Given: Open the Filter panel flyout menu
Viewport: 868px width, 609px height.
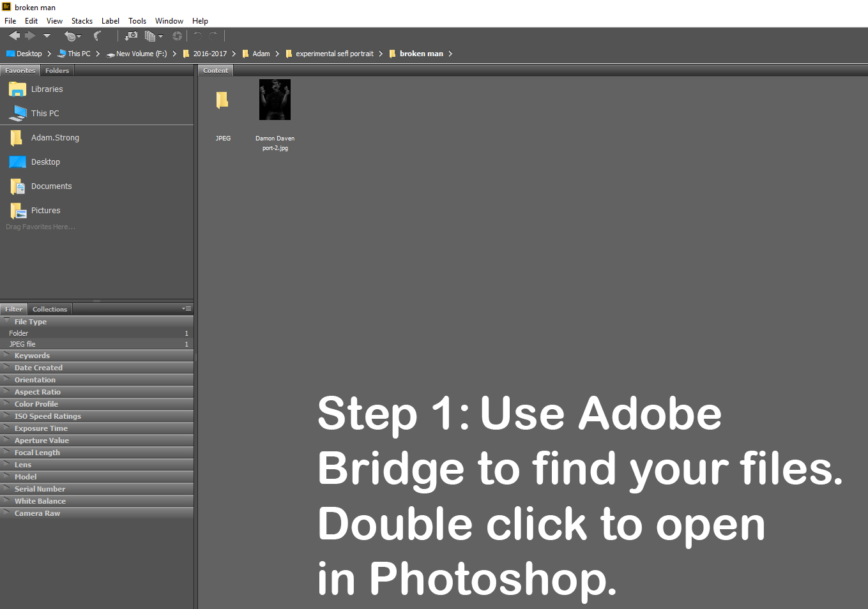Looking at the screenshot, I should pos(187,309).
